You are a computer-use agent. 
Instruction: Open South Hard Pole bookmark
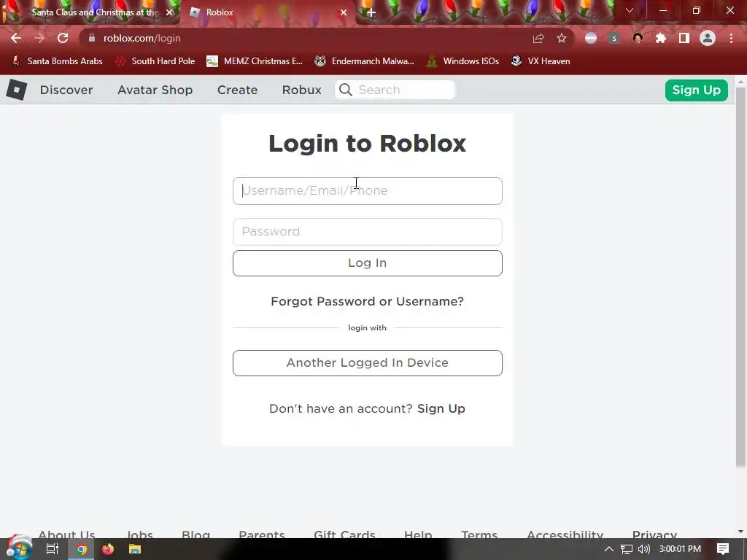tap(156, 61)
